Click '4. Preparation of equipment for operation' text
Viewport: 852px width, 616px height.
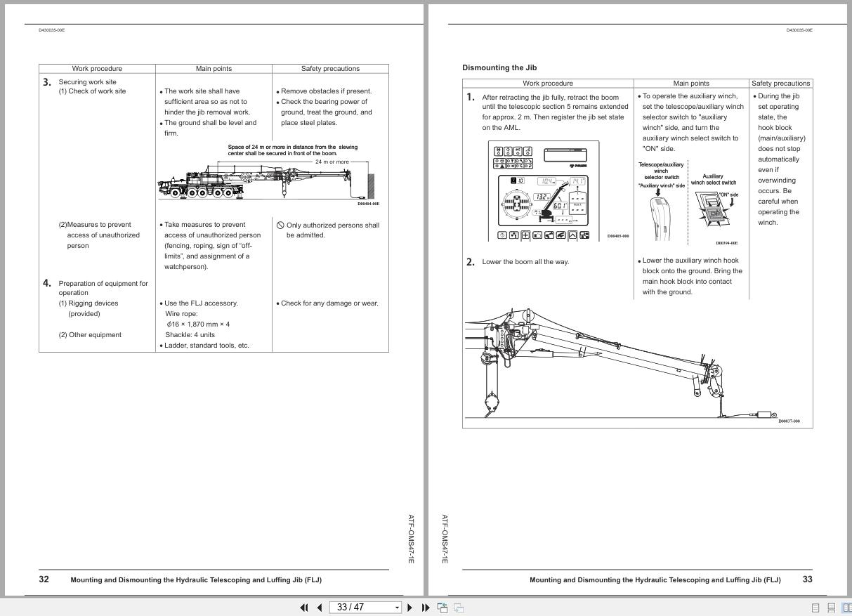[x=96, y=287]
